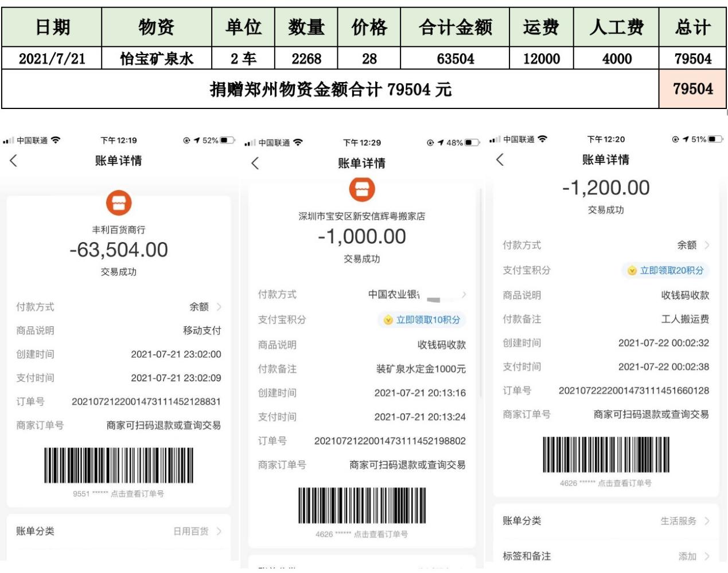Tap 4626 点击查看订单号 in 1,000 bill
The height and width of the screenshot is (573, 728).
click(x=361, y=534)
